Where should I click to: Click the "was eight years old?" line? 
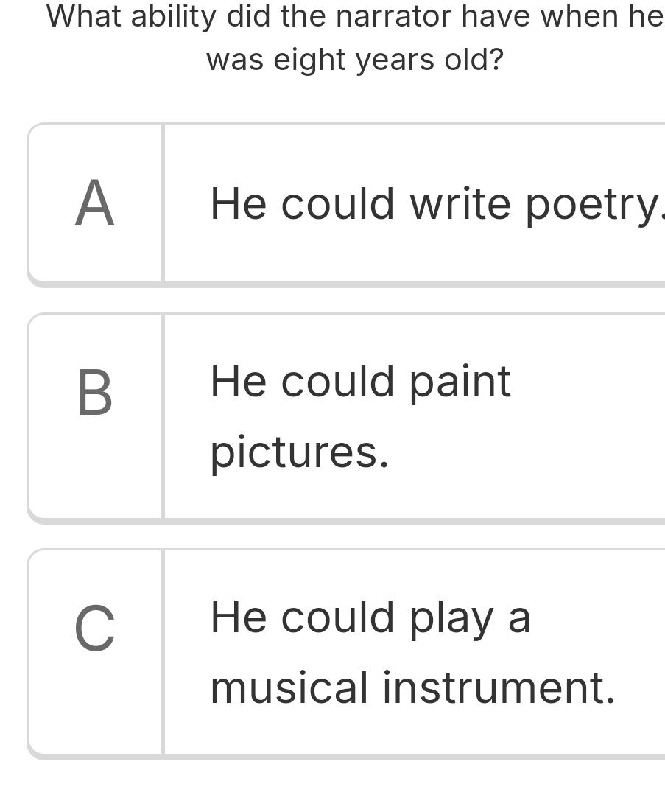[x=355, y=60]
